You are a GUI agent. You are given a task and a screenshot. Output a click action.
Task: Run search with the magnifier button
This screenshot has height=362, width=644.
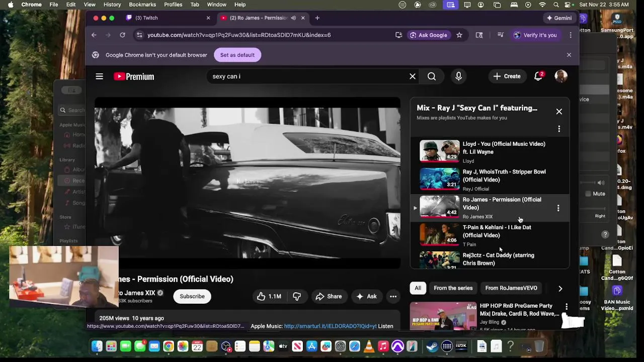pos(432,76)
